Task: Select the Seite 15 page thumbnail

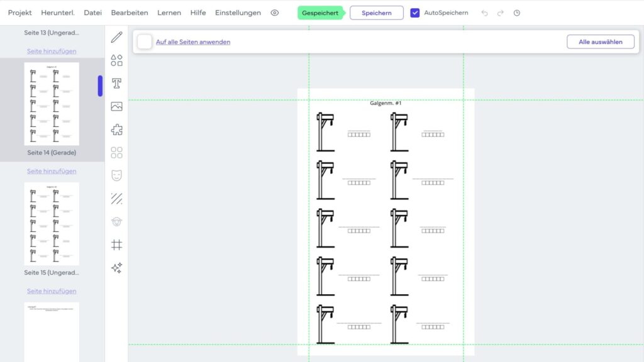Action: 52,224
